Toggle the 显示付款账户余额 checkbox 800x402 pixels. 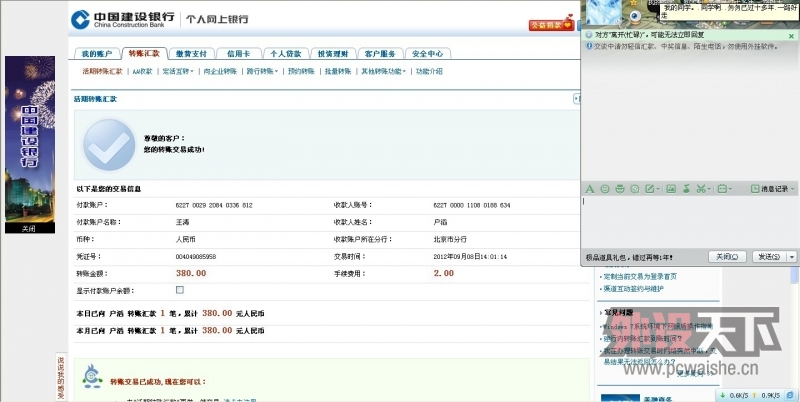180,290
